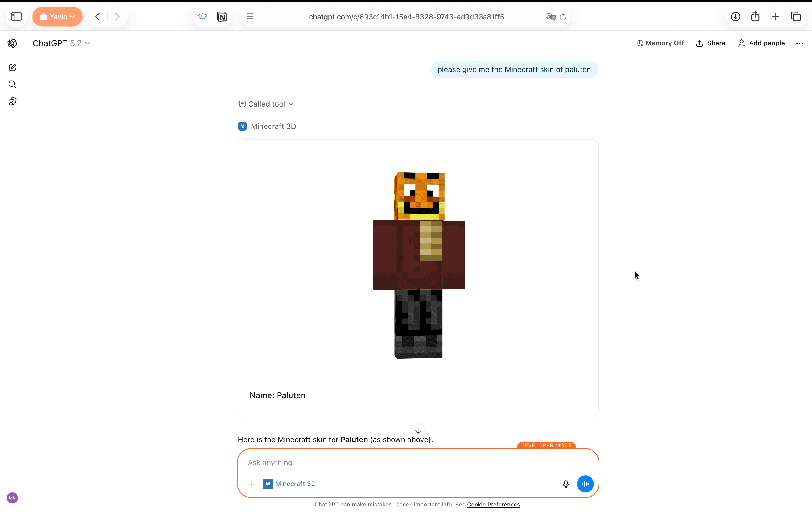Click the microphone icon in the composer
812x512 pixels.
click(566, 484)
